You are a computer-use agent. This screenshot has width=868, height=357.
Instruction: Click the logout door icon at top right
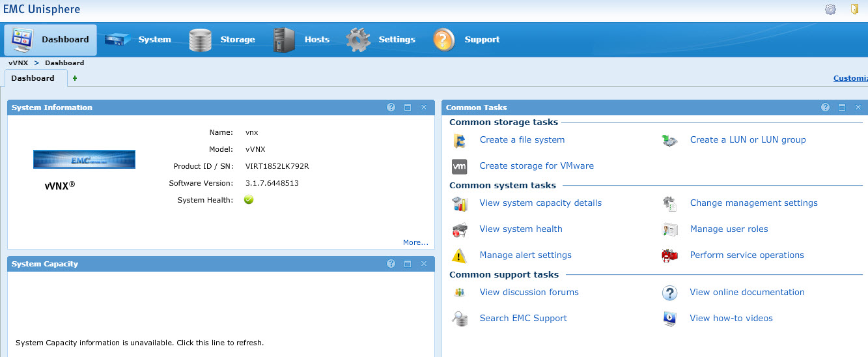coord(854,9)
